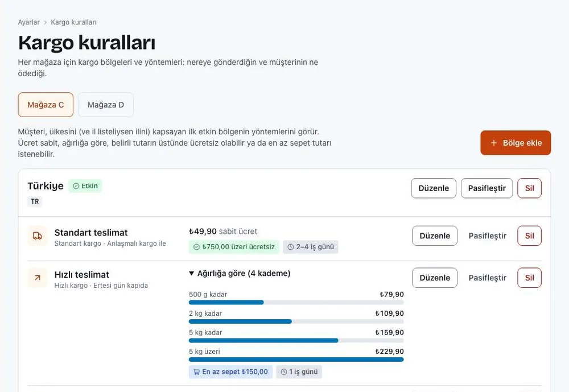The image size is (569, 392).
Task: Click 'Standart kargo · Anlaşmalı kargo ile' subtitle
Action: click(110, 244)
